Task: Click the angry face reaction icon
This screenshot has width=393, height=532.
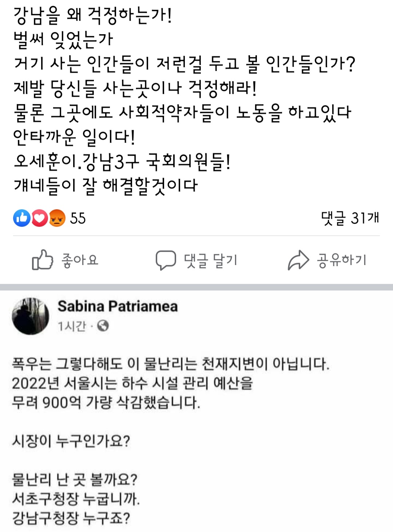Action: tap(57, 218)
